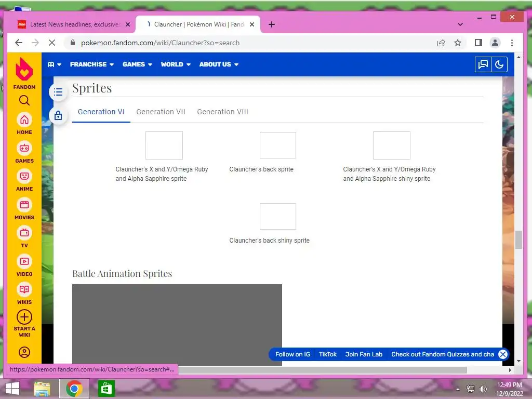
Task: Open the wiki discussions chat icon
Action: point(483,64)
